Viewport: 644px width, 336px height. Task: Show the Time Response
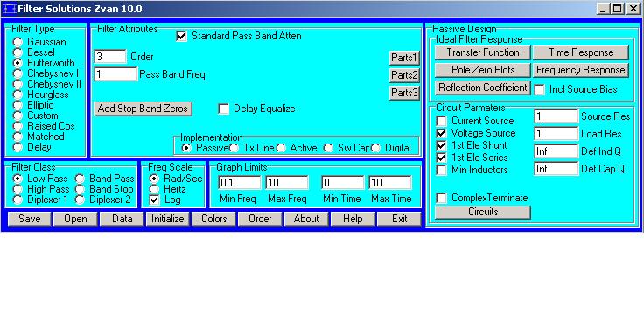pyautogui.click(x=581, y=52)
